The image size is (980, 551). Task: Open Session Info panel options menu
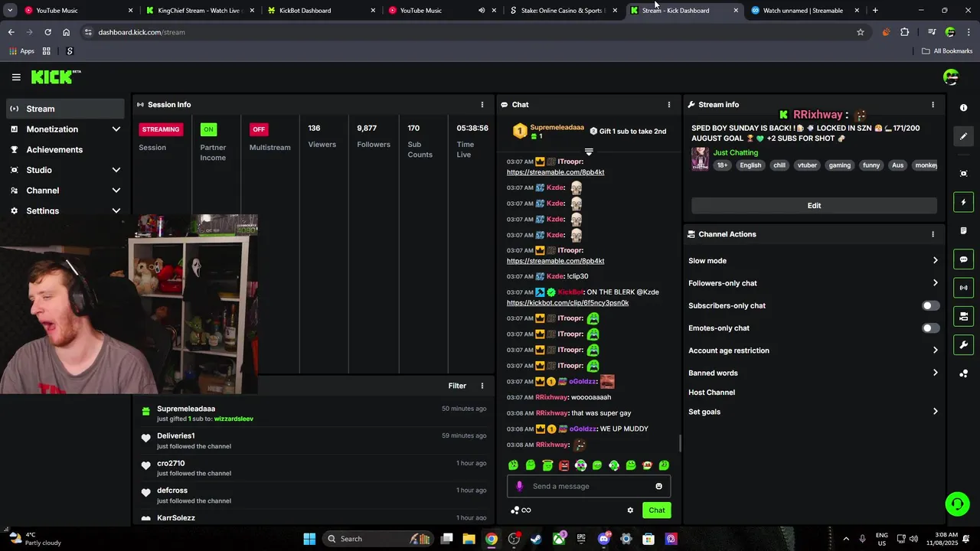click(482, 105)
